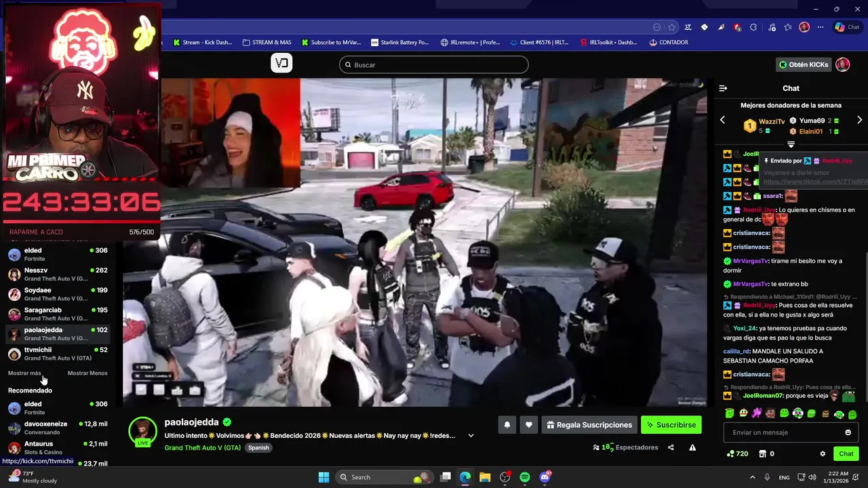Image resolution: width=868 pixels, height=488 pixels.
Task: Click the taskbar volume speaker icon
Action: coord(813,477)
